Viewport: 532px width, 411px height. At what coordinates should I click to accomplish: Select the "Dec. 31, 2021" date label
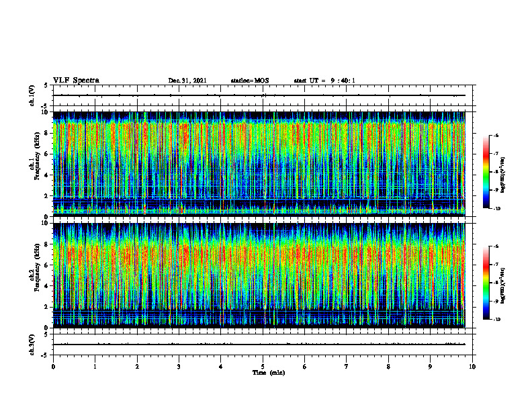click(187, 81)
